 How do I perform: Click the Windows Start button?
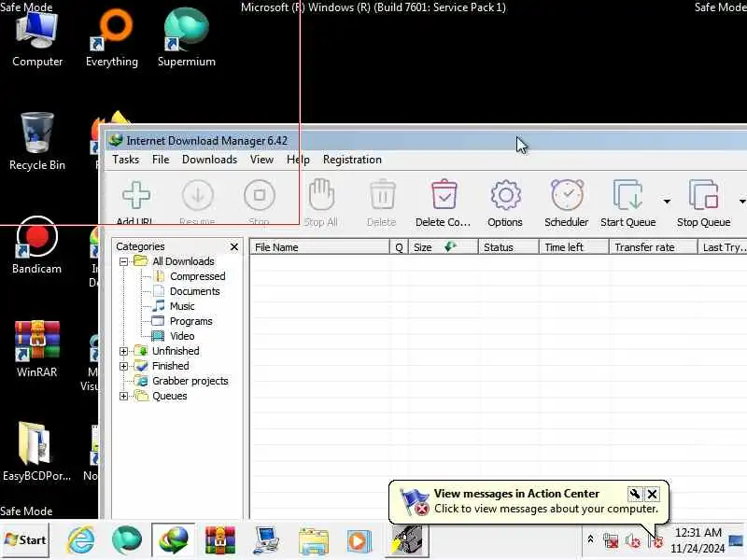(25, 540)
